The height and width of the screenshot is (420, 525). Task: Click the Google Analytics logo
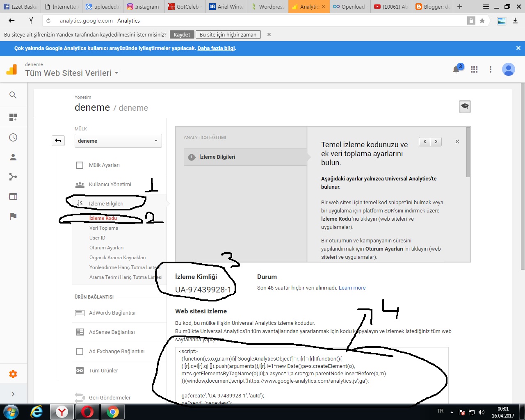click(x=11, y=69)
